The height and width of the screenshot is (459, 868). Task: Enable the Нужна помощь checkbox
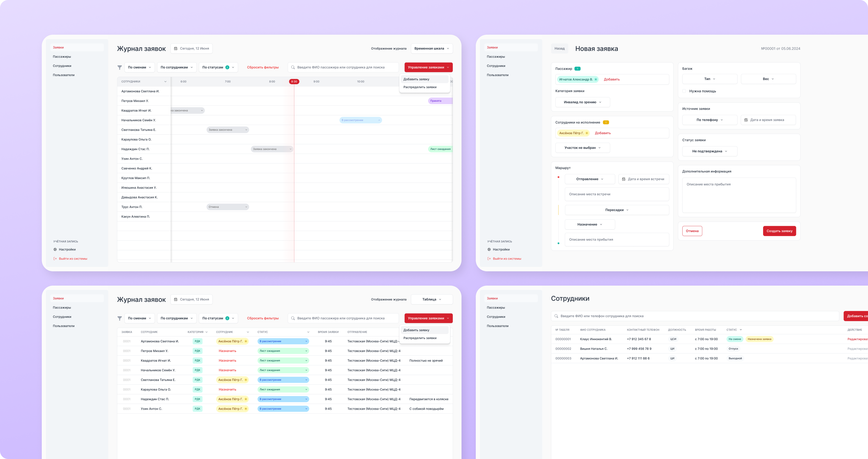pyautogui.click(x=684, y=91)
